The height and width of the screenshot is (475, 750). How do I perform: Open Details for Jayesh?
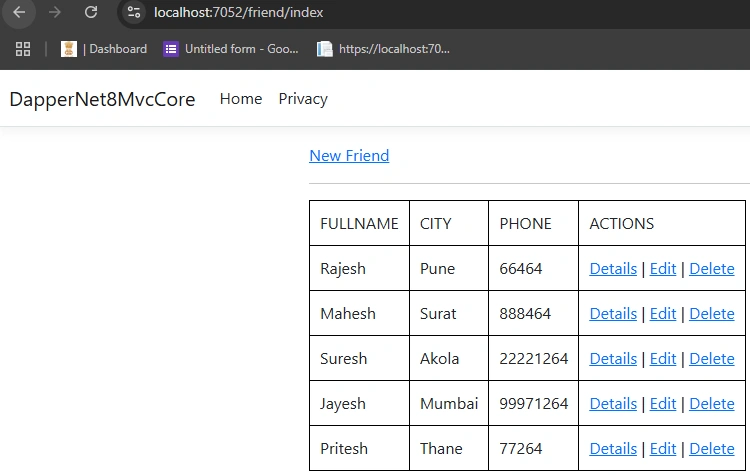click(x=613, y=404)
